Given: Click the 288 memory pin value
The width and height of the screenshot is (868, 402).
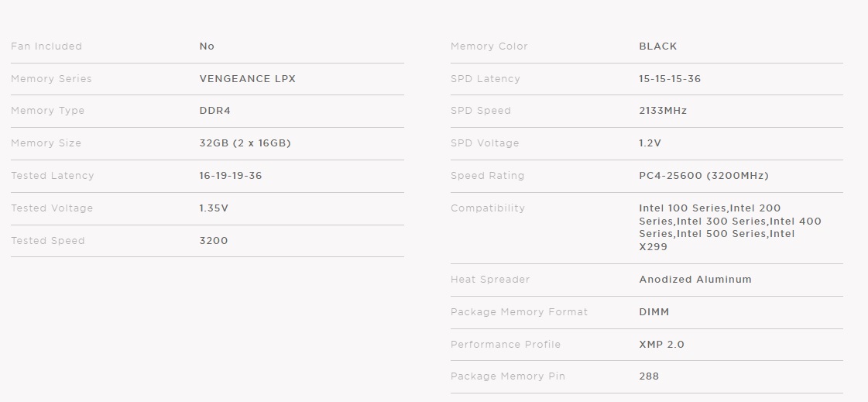Looking at the screenshot, I should pos(649,376).
